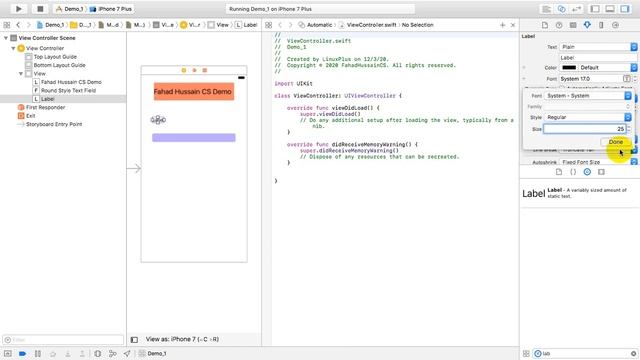640x360 pixels.
Task: Toggle the debug area visibility
Action: click(610, 9)
